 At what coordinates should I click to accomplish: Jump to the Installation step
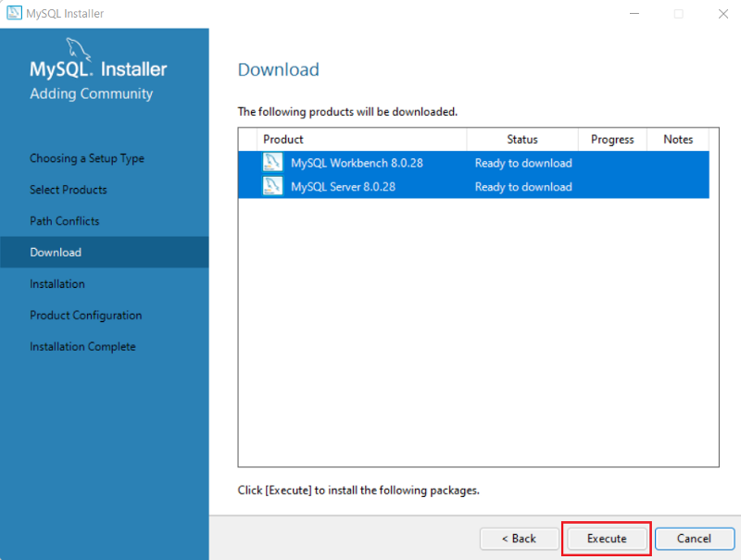57,284
